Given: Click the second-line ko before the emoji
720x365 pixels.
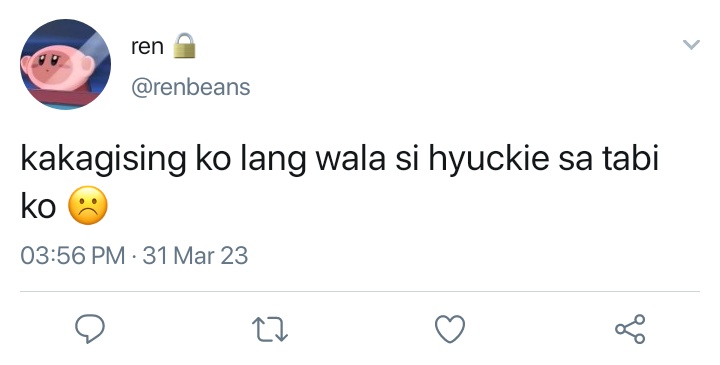Looking at the screenshot, I should coord(38,205).
